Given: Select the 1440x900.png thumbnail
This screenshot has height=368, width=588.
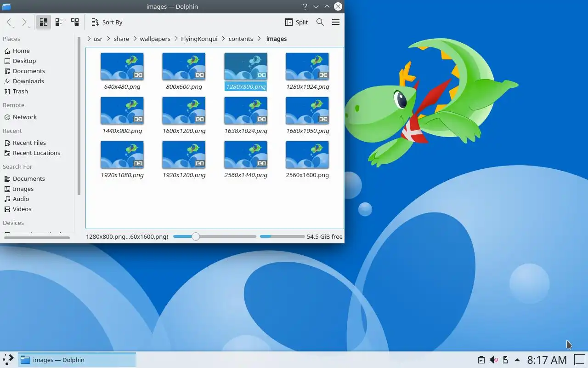Looking at the screenshot, I should tap(122, 110).
